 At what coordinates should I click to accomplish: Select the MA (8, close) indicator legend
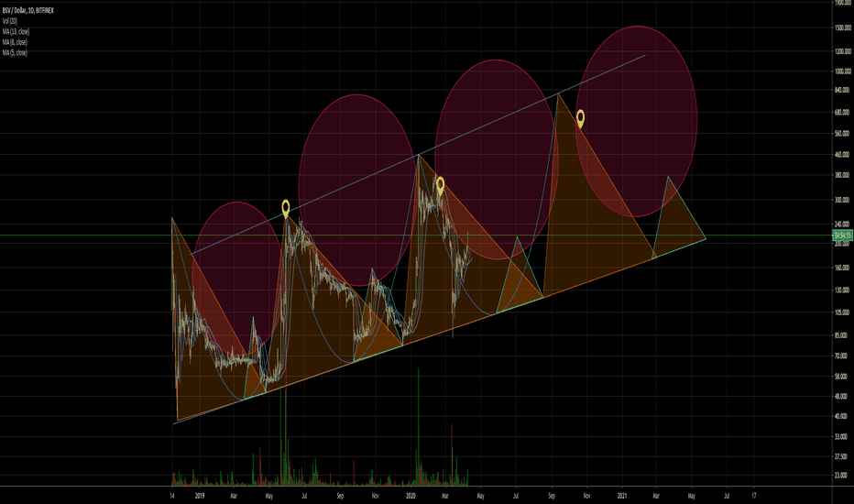pos(14,42)
